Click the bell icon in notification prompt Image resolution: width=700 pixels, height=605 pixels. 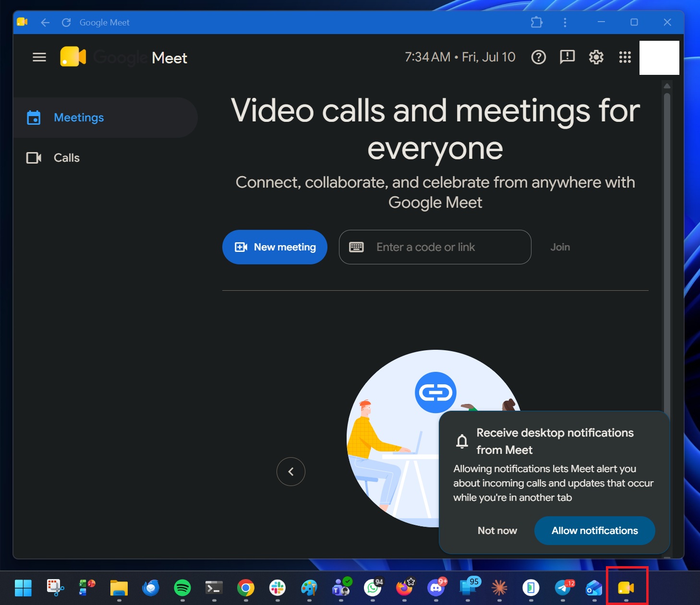click(462, 441)
